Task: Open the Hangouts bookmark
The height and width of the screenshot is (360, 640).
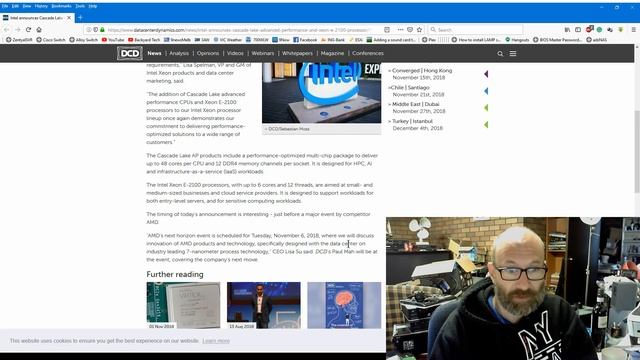Action: tap(517, 40)
